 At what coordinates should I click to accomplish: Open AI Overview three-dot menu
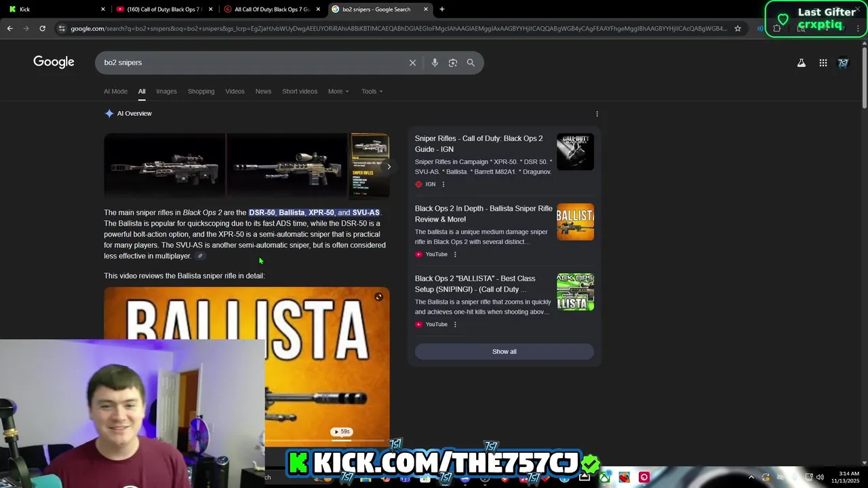(597, 114)
